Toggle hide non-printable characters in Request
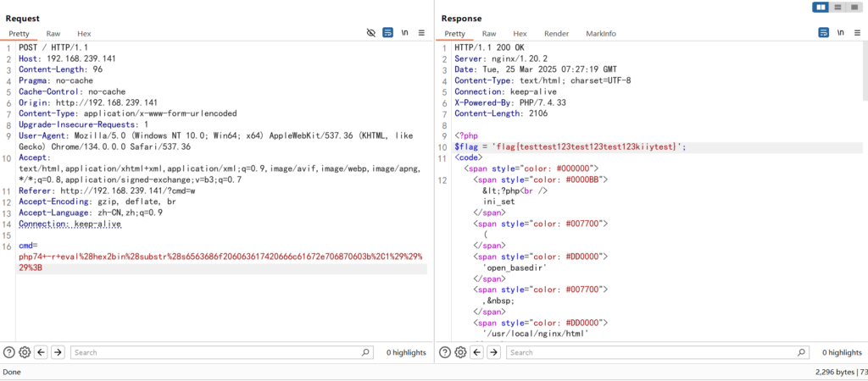Screen dimensions: 868x381 371,33
